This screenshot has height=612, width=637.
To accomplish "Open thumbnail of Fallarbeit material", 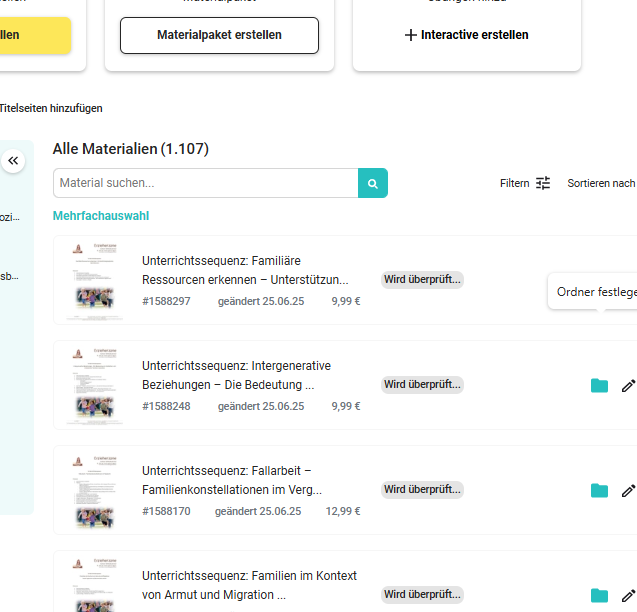I will click(x=95, y=491).
